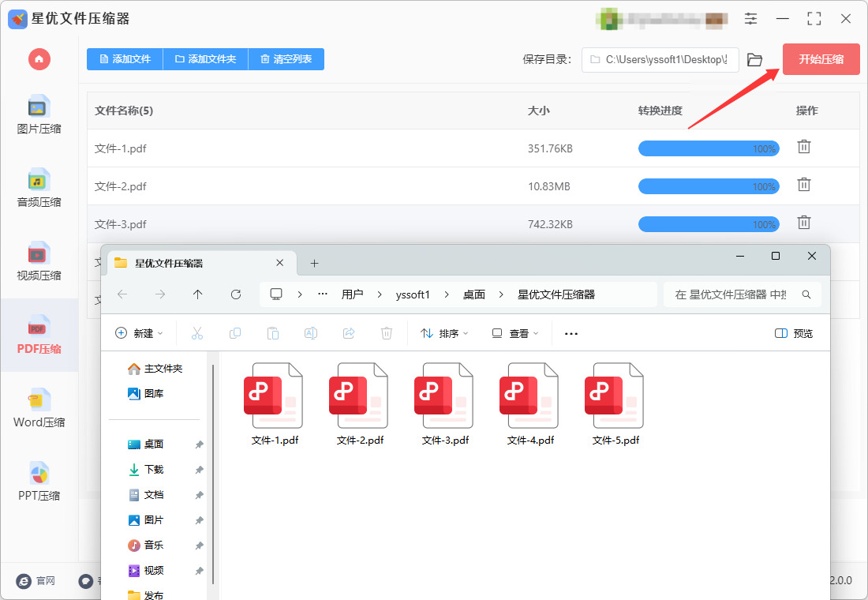Click the 添加文件 button
The width and height of the screenshot is (868, 600).
click(x=125, y=59)
